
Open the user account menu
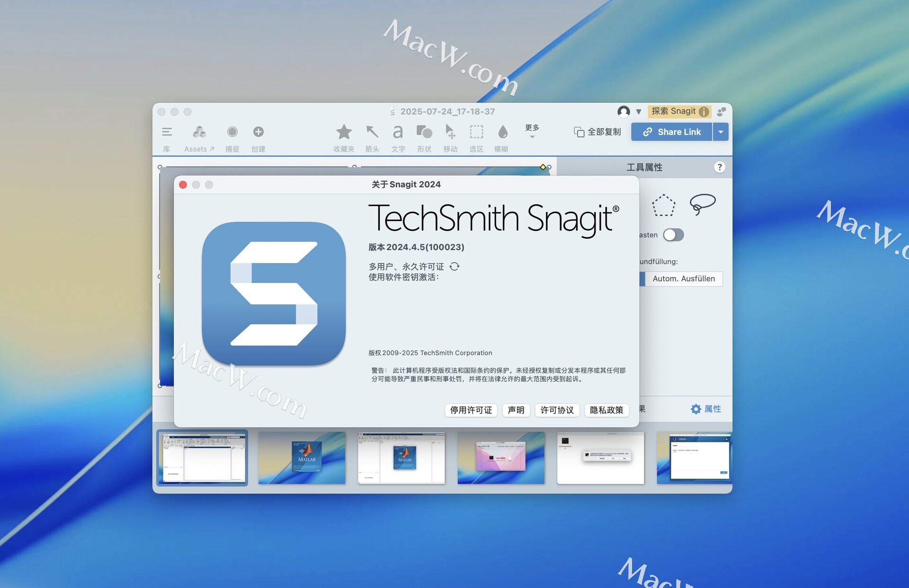point(629,112)
